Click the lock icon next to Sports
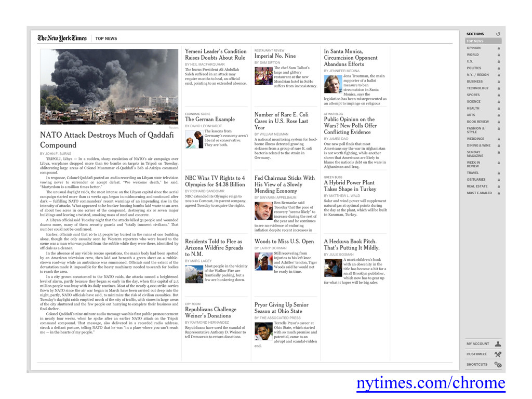The image size is (532, 399). tap(499, 96)
